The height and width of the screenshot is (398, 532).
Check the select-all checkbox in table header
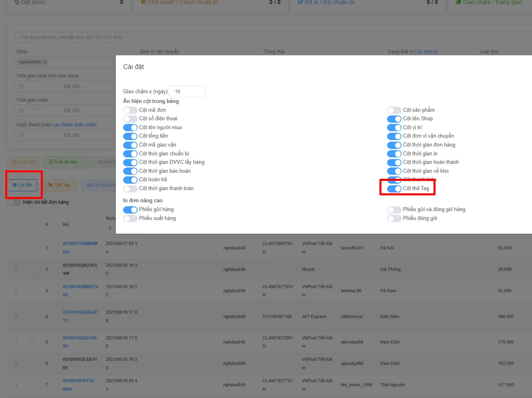click(x=32, y=224)
